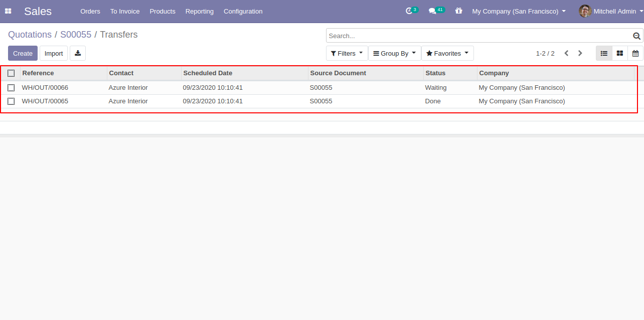The width and height of the screenshot is (644, 320).
Task: Click the Done status cell
Action: tap(433, 101)
